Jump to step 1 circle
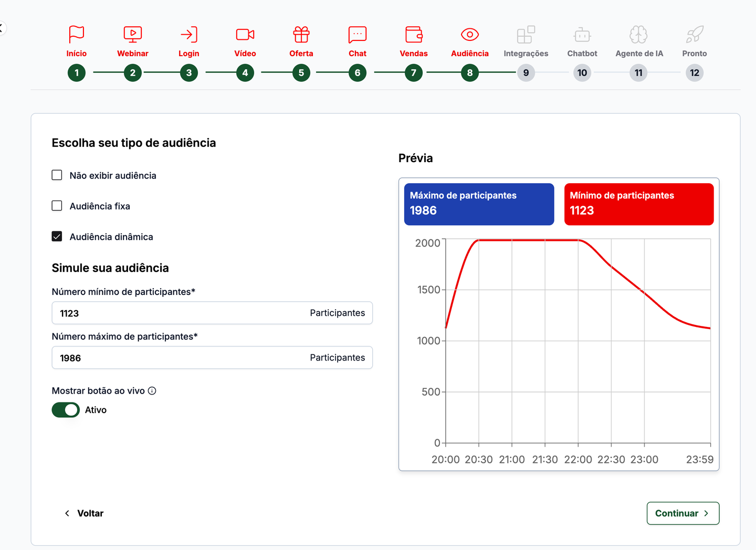Viewport: 756px width, 550px height. 77,73
